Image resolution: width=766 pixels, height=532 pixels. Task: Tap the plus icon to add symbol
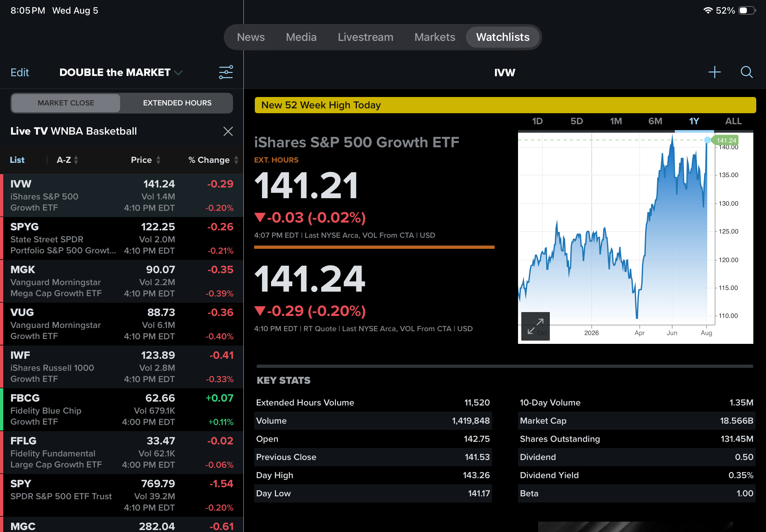click(714, 72)
